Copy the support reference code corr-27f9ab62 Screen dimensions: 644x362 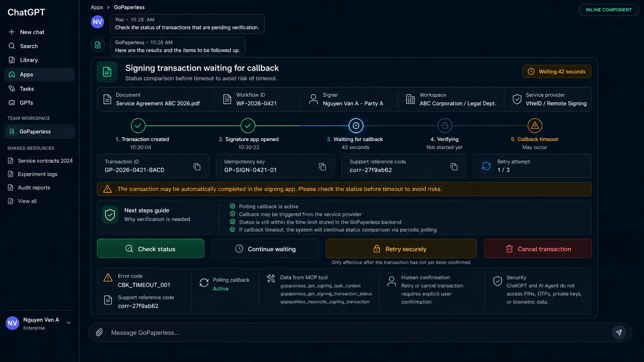coord(454,167)
